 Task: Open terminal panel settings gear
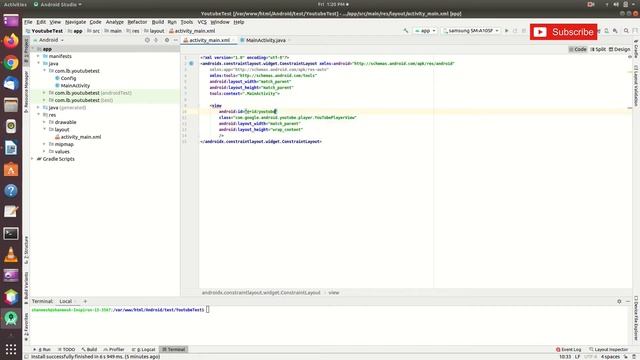[x=619, y=301]
